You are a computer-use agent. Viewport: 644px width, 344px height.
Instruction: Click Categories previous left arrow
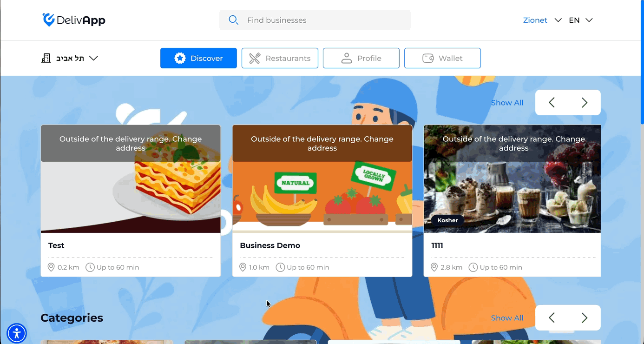pyautogui.click(x=552, y=318)
